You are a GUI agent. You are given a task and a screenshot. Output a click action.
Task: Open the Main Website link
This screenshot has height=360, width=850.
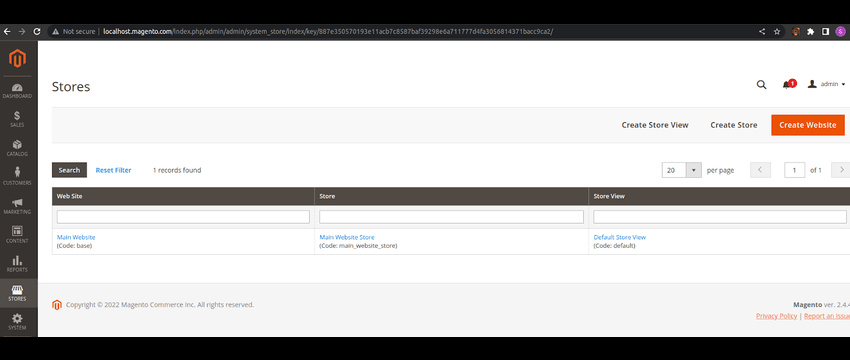click(x=76, y=237)
